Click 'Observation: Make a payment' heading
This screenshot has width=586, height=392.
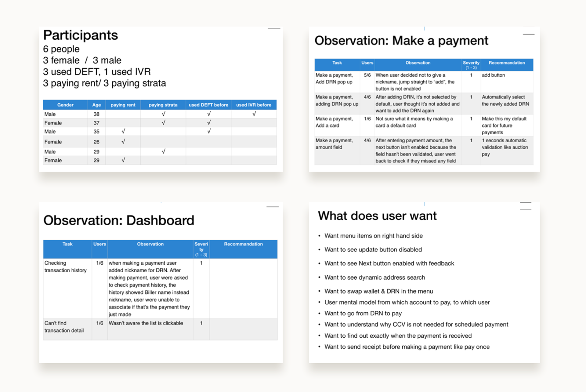[401, 41]
